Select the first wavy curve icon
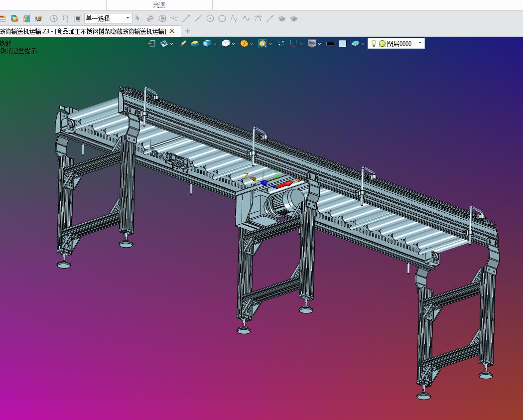Screen dimensions: 523x420 234,18
